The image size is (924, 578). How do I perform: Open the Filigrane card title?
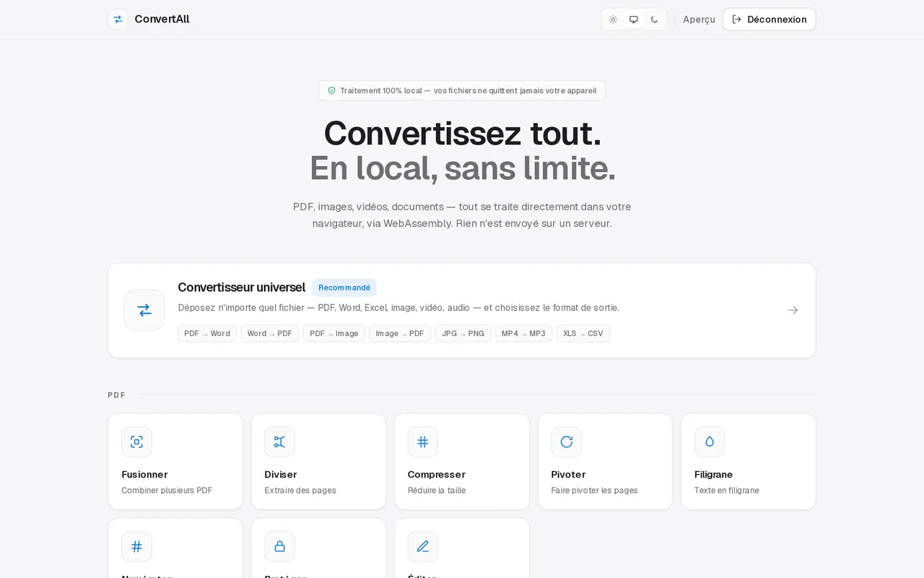[x=714, y=475]
